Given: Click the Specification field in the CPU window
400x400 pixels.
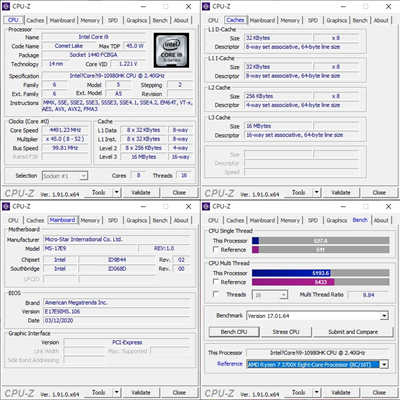Looking at the screenshot, I should pyautogui.click(x=117, y=76).
